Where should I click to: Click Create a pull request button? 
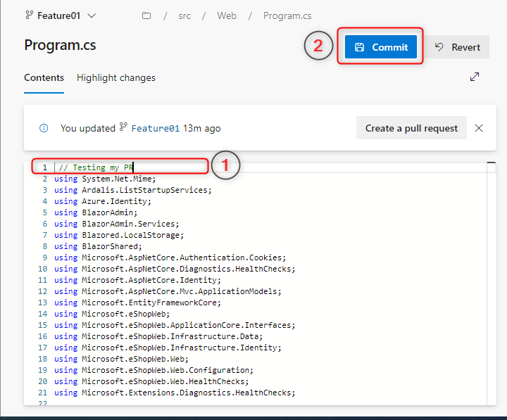pyautogui.click(x=411, y=128)
